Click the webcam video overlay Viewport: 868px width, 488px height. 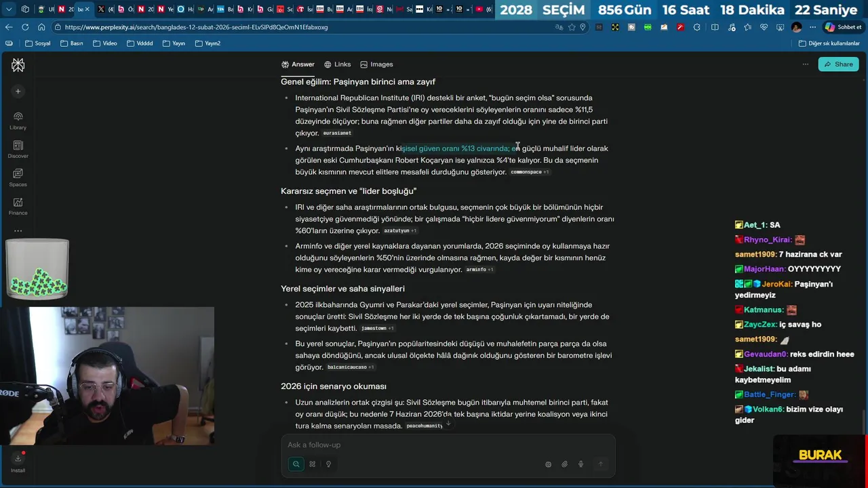[107, 375]
